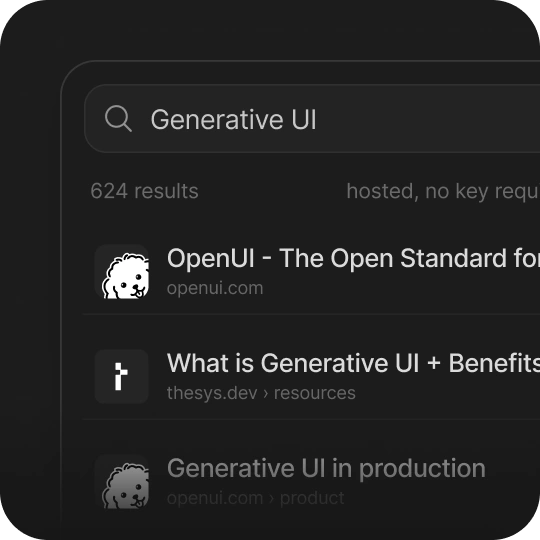Click the faded dog favicon of third result

[x=122, y=481]
